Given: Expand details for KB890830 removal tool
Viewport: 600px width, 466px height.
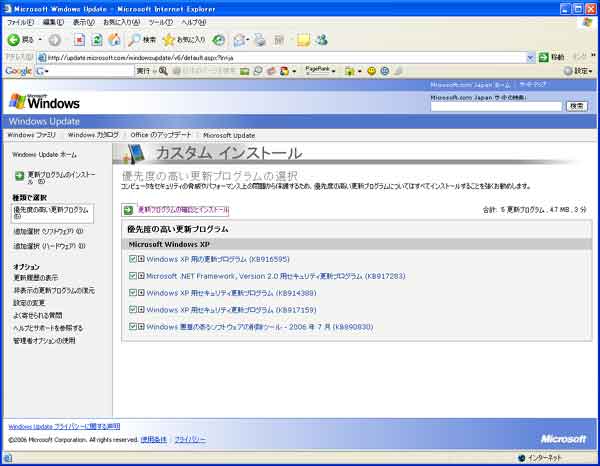Looking at the screenshot, I should 141,326.
